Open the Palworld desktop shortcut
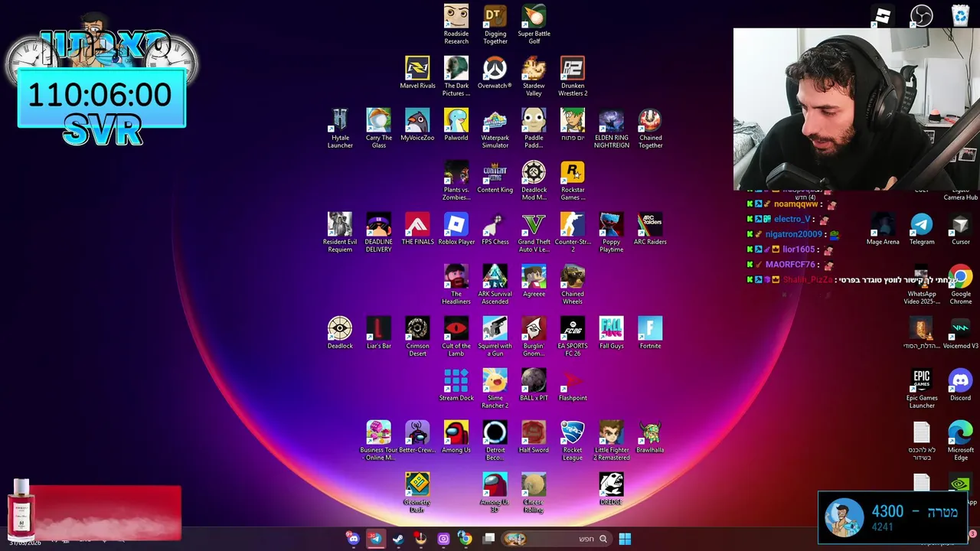Screen dimensions: 980x551 (x=456, y=125)
